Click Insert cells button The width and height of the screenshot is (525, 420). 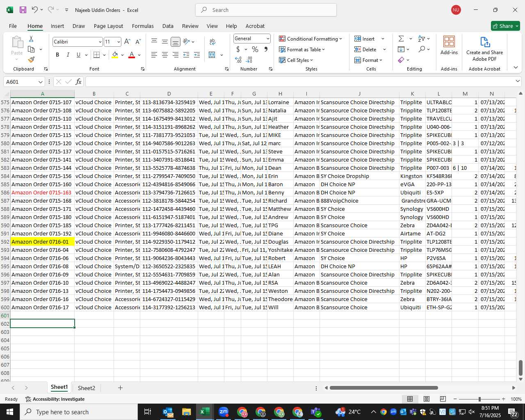click(x=365, y=39)
